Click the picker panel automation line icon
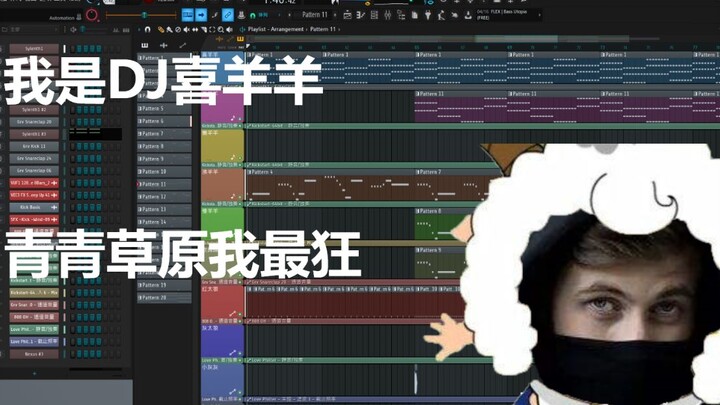This screenshot has height=405, width=720. point(183,45)
